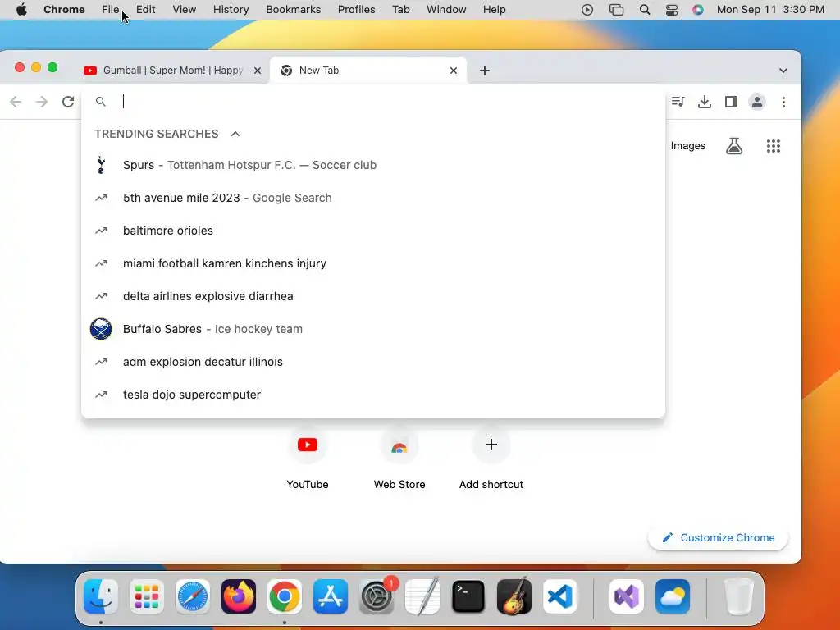The image size is (840, 630).
Task: Click the Customize Chrome button
Action: (x=719, y=538)
